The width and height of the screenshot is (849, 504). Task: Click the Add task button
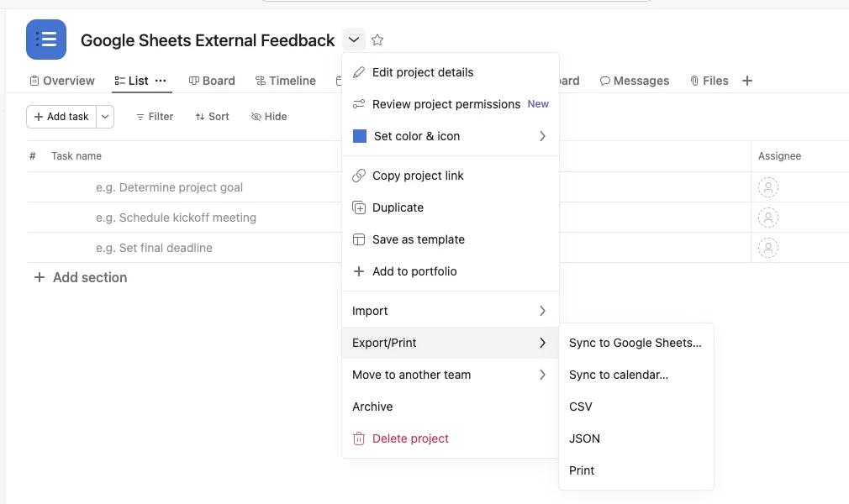tap(61, 117)
